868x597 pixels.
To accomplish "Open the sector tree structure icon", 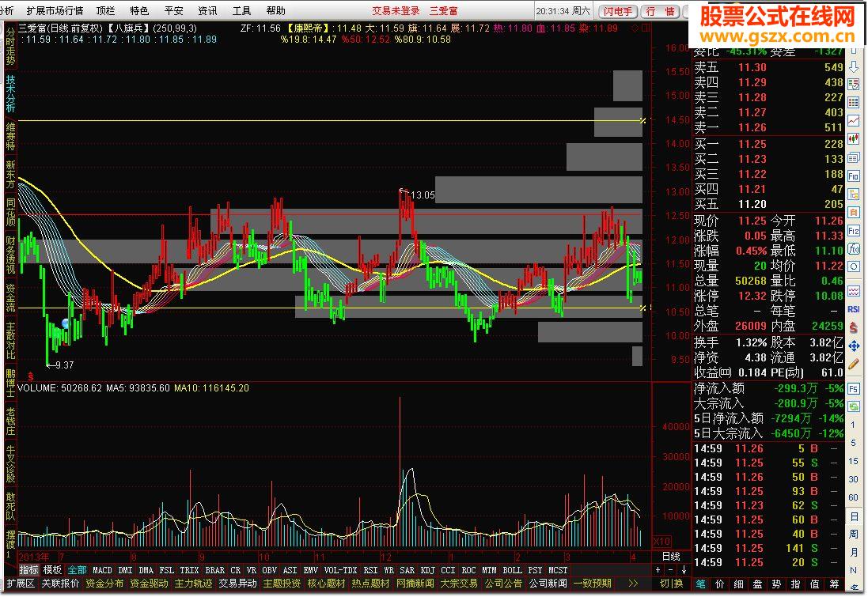I will (x=854, y=195).
